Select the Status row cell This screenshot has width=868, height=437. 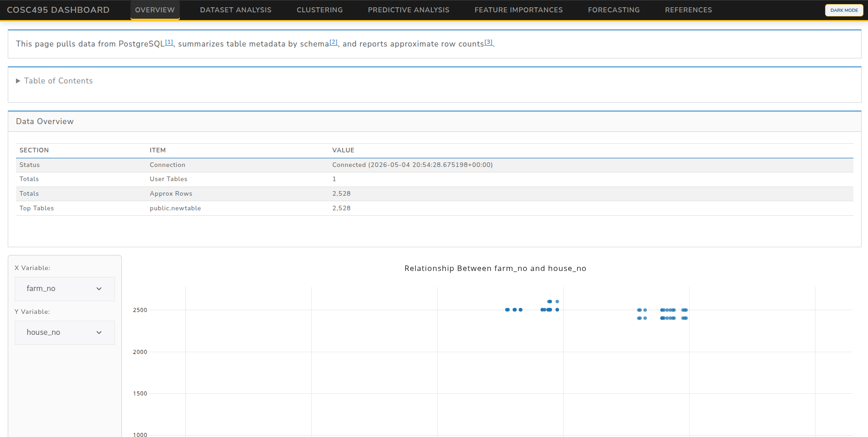click(30, 165)
